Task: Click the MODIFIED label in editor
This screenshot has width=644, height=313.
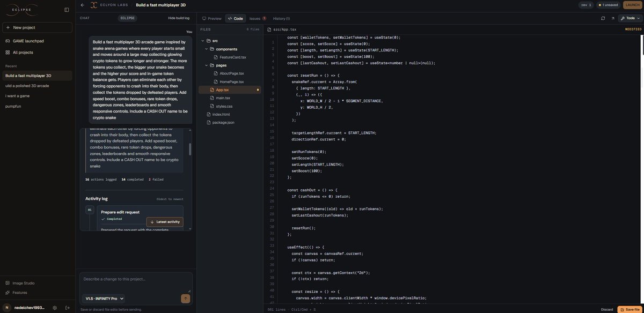Action: (x=633, y=29)
